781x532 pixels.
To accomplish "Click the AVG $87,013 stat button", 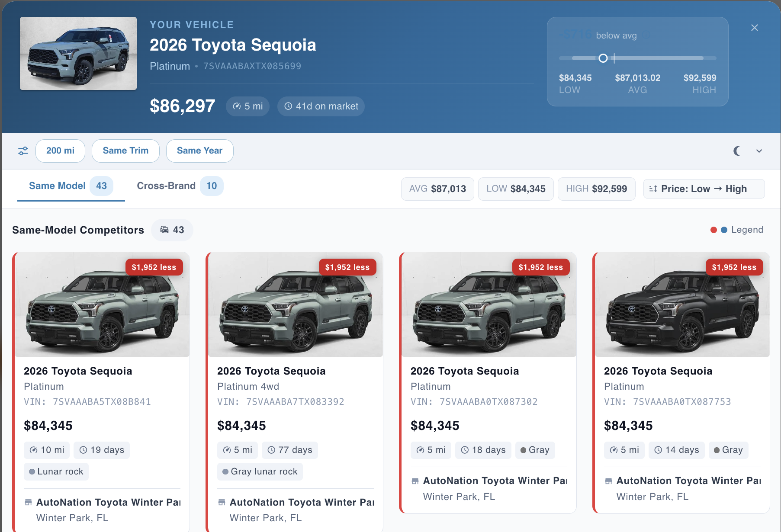I will (437, 189).
